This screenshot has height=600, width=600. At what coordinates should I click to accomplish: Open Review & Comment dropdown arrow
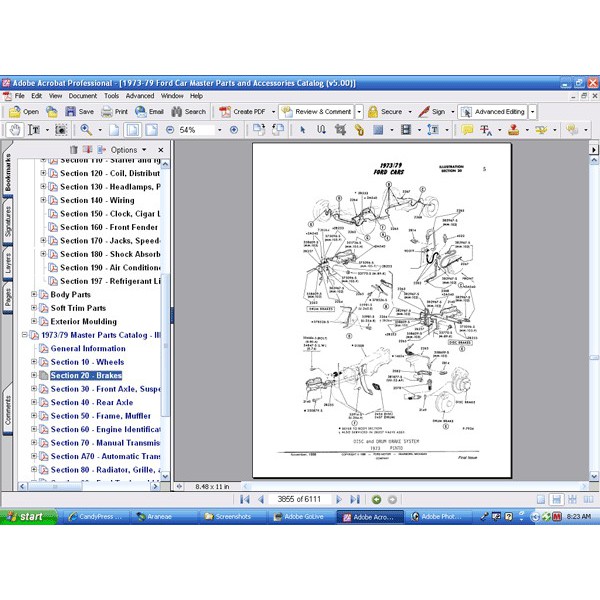tap(359, 112)
